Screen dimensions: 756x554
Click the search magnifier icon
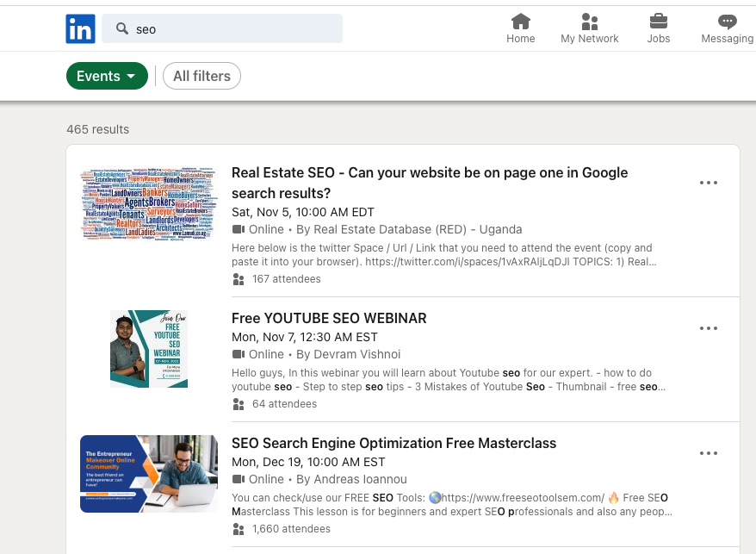[122, 29]
